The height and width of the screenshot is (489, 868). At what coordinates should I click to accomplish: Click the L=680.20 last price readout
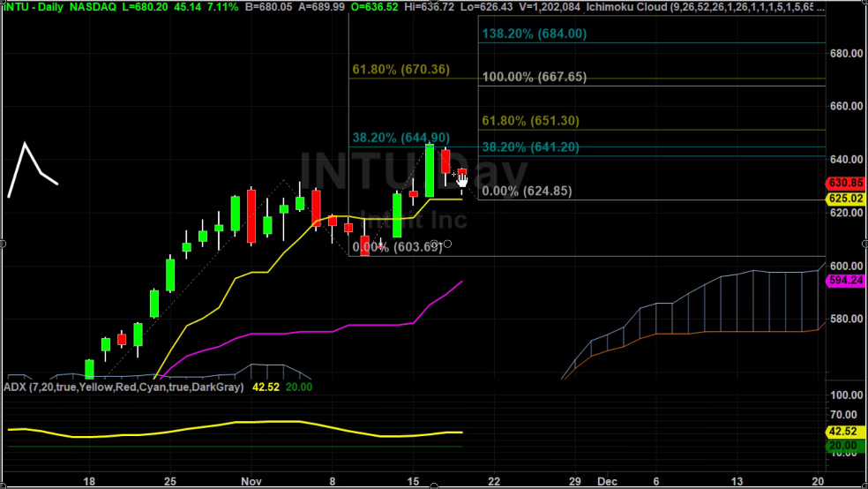pyautogui.click(x=146, y=7)
